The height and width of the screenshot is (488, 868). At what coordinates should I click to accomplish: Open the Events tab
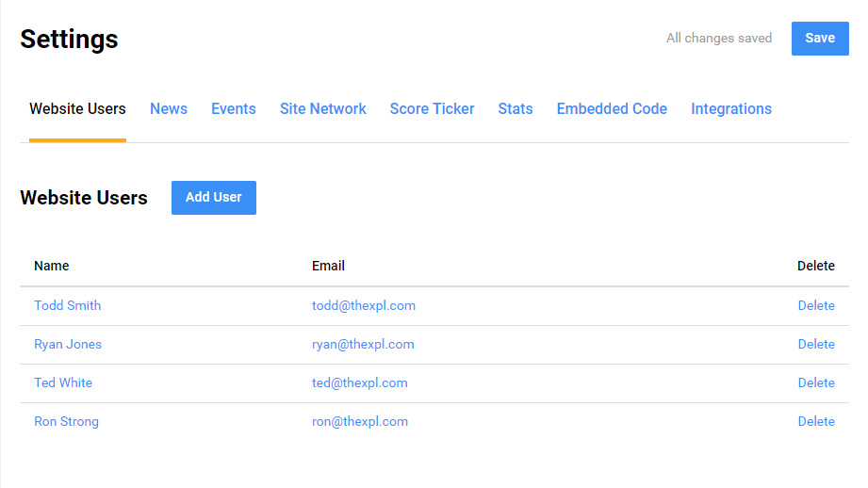tap(234, 109)
